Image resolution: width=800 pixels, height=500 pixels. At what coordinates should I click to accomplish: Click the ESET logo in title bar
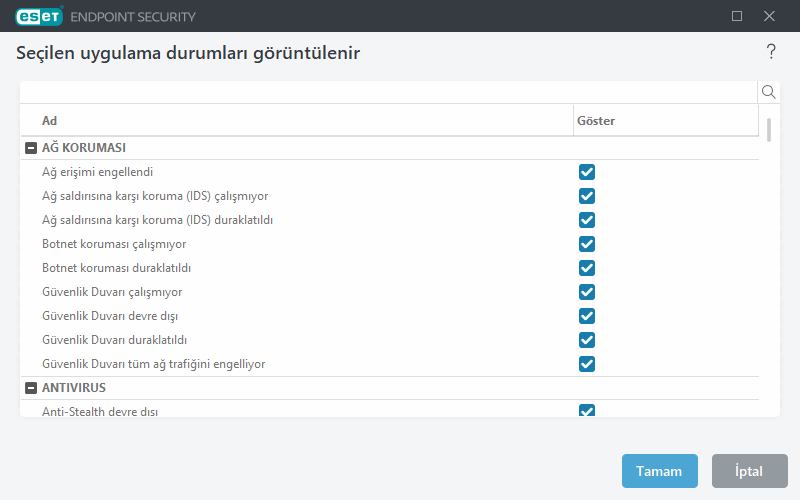coord(39,16)
